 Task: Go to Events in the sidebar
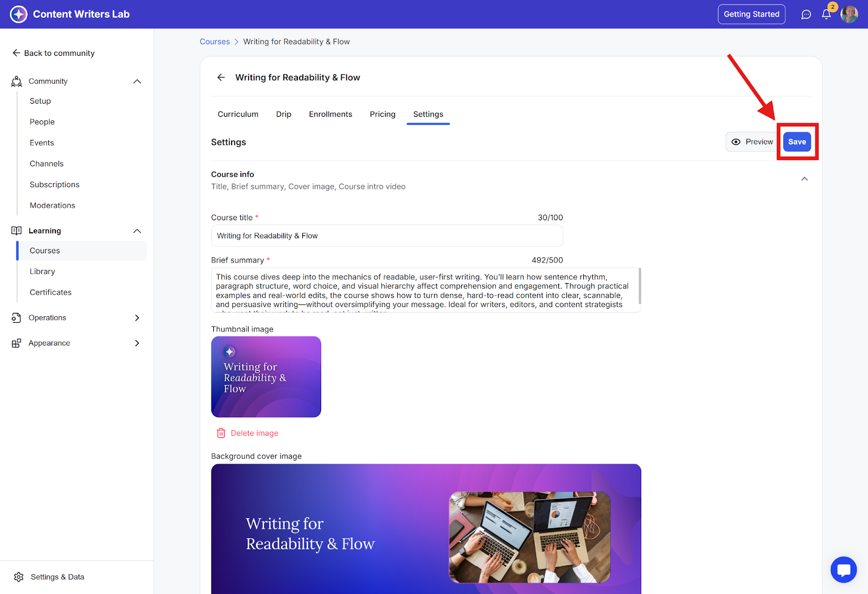tap(42, 143)
